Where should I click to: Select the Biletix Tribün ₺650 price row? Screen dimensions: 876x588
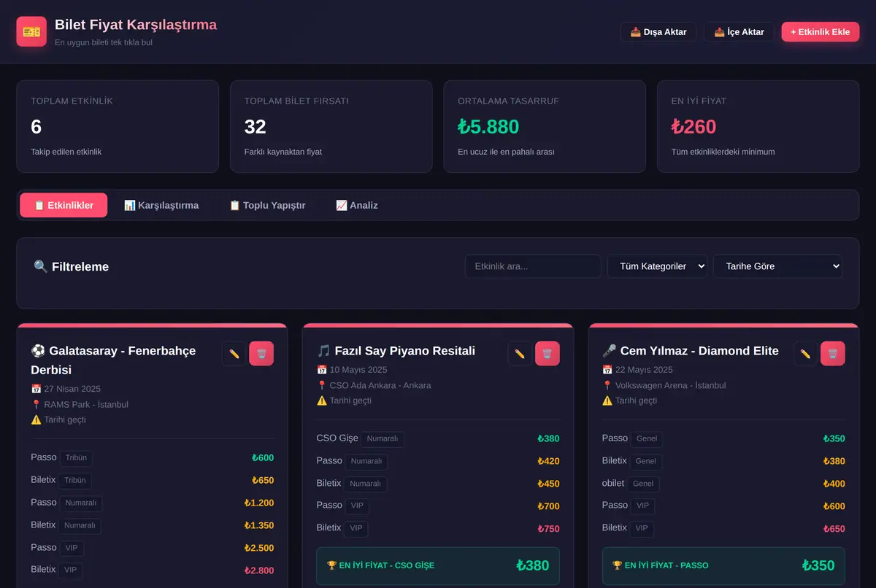[x=153, y=480]
